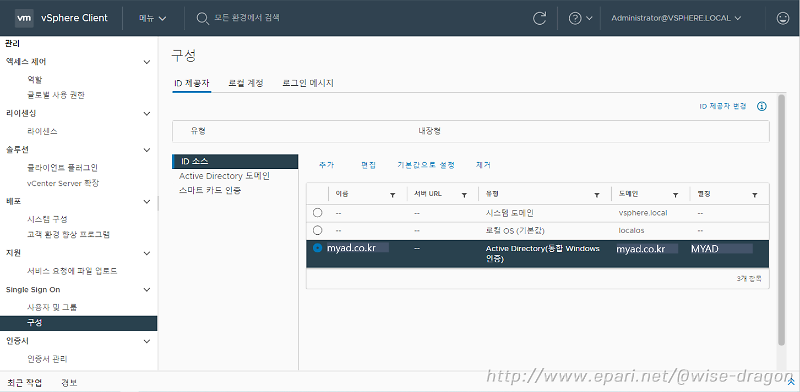Collapse the 솔루션 section
Viewport: 800px width, 392px height.
point(146,150)
